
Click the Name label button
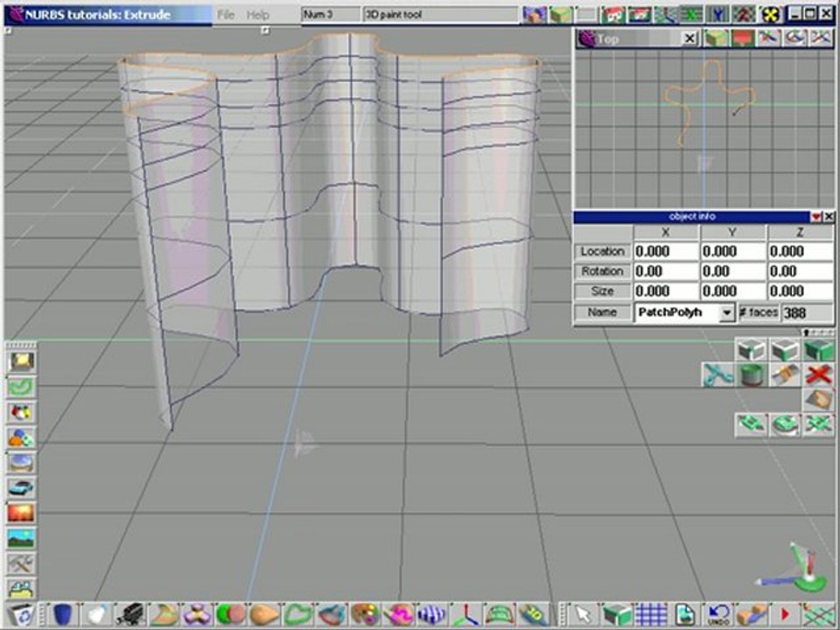click(x=603, y=312)
